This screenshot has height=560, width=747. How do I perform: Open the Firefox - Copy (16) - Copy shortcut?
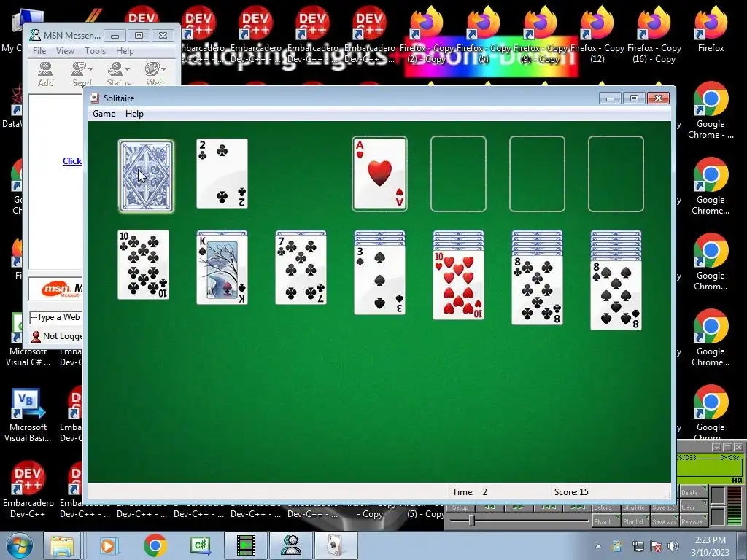click(654, 34)
